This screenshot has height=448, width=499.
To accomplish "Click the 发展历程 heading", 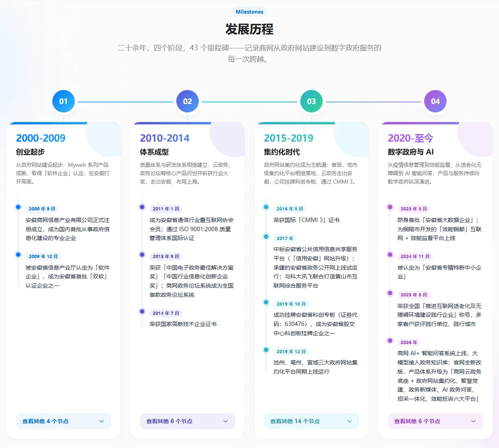I will coord(249,29).
